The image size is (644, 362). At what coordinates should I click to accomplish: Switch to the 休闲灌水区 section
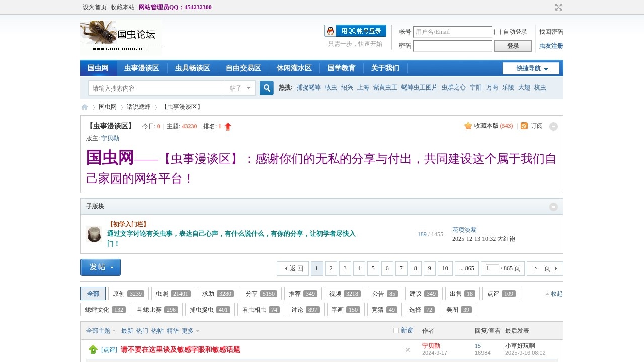[294, 68]
